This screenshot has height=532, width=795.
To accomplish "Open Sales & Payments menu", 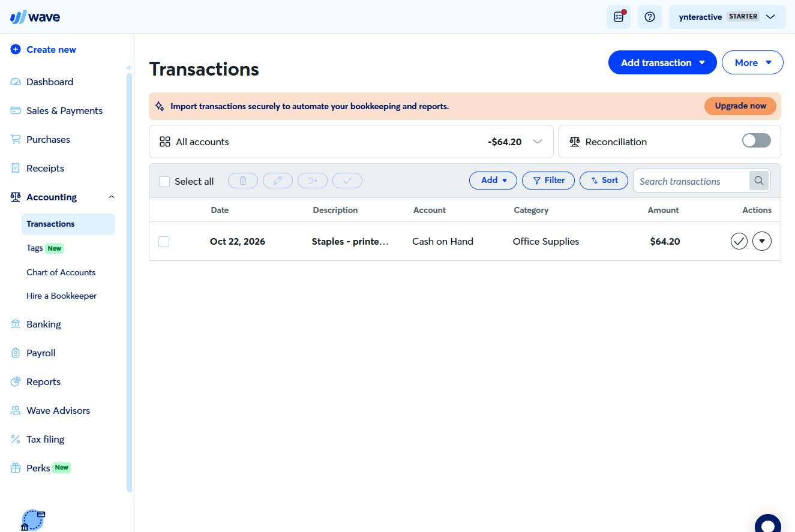I will [63, 110].
